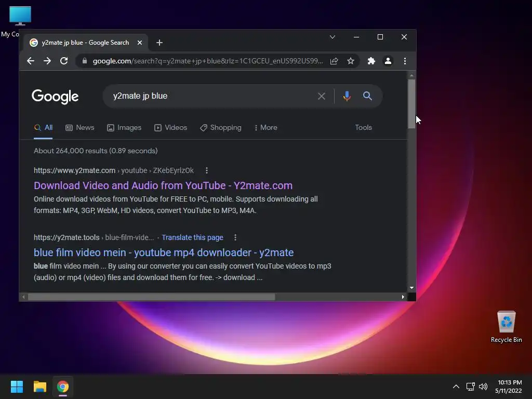This screenshot has height=399, width=532.
Task: Open the y2mate.tools result options menu
Action: 235,237
